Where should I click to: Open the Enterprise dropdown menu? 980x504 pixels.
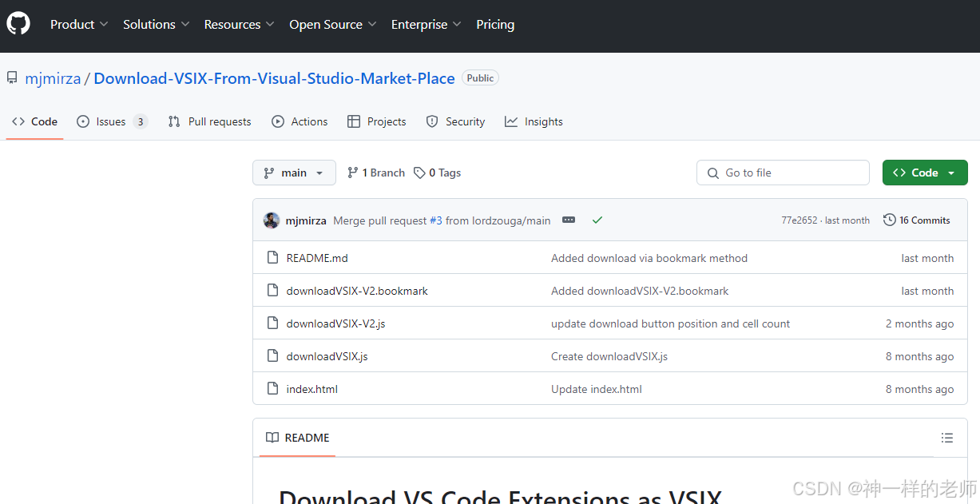(x=427, y=25)
